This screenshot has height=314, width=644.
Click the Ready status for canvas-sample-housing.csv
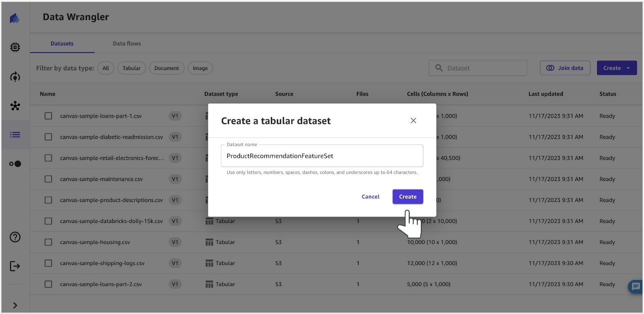(x=607, y=242)
